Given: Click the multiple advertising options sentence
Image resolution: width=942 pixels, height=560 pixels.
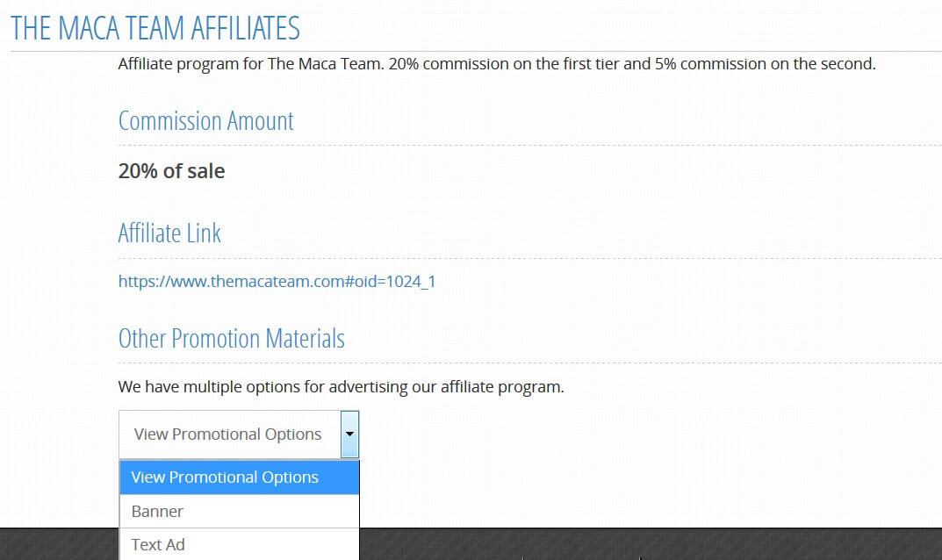Looking at the screenshot, I should coord(341,387).
